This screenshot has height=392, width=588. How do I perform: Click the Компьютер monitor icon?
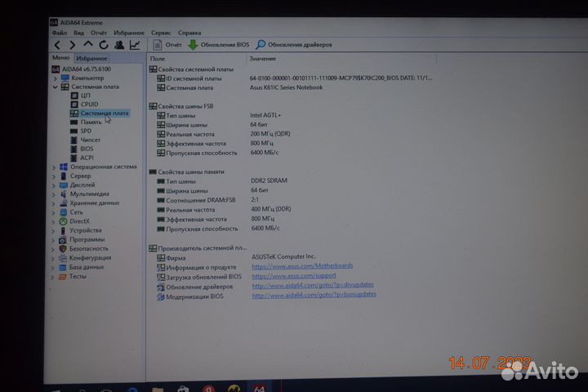coord(65,78)
